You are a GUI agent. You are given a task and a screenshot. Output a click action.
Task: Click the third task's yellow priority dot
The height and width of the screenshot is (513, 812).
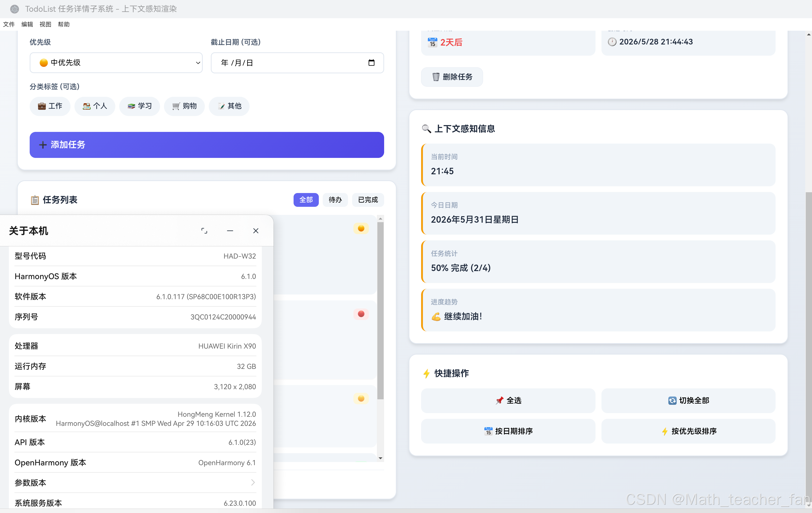coord(361,398)
